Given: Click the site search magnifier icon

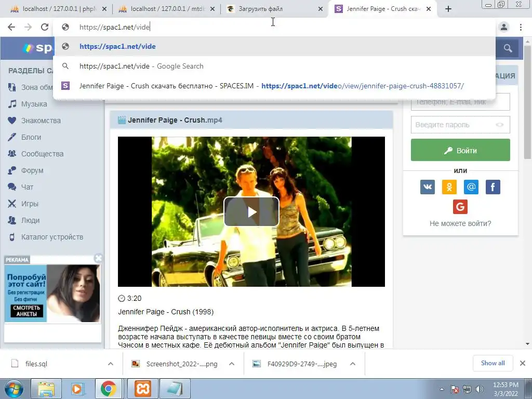Looking at the screenshot, I should pos(508,48).
